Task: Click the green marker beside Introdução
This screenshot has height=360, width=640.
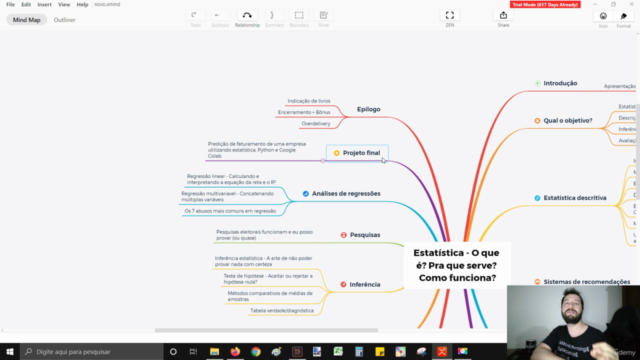Action: coord(537,83)
